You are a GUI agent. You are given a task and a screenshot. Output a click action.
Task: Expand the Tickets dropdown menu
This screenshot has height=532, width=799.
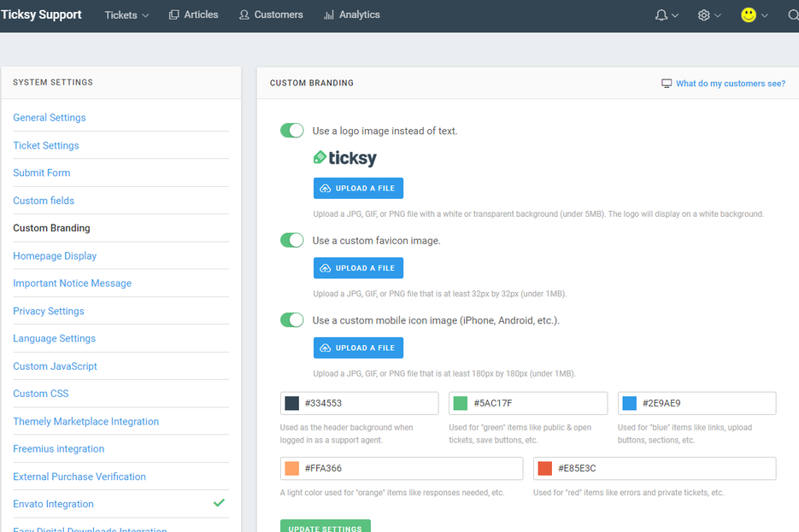click(126, 15)
